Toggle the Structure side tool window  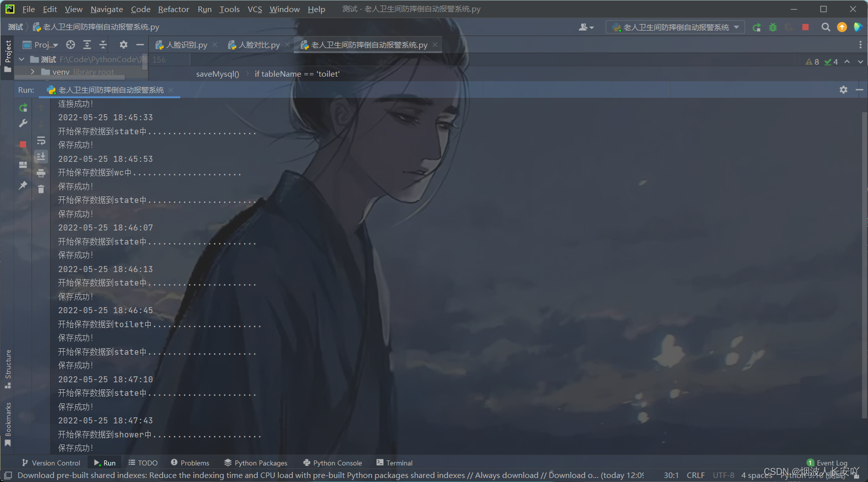point(8,369)
